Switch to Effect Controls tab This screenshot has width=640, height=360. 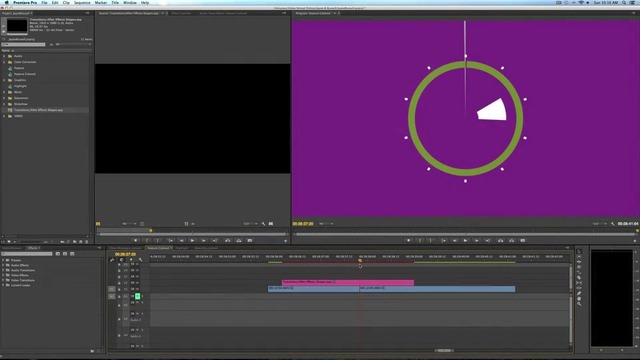(x=181, y=13)
